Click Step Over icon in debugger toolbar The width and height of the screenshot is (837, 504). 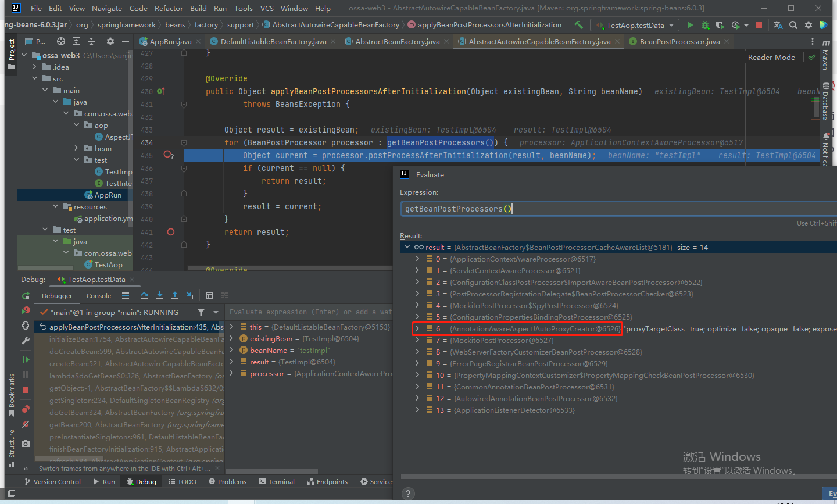(145, 295)
